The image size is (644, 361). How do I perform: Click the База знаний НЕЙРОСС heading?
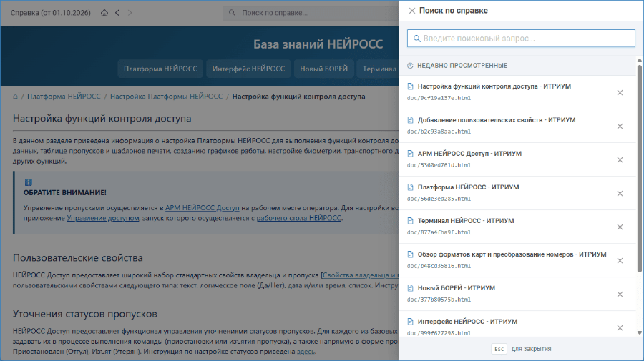pyautogui.click(x=318, y=44)
